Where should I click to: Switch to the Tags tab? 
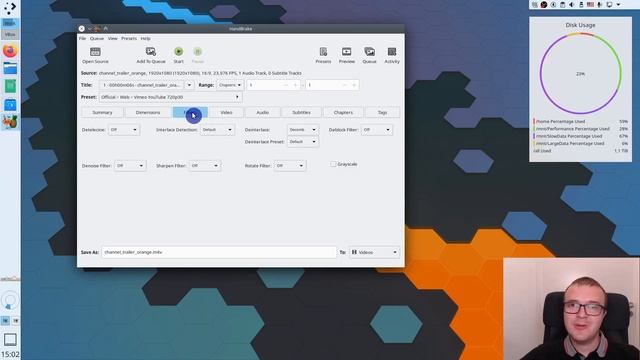(x=382, y=112)
